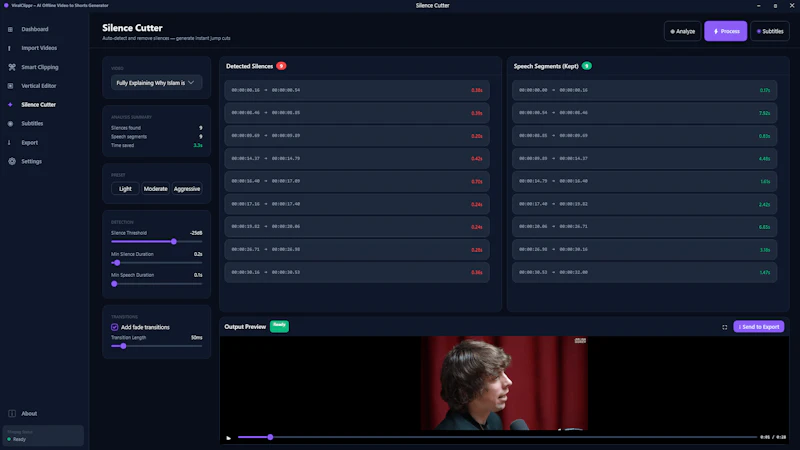
Task: Click the Transition Length slider handle
Action: 123,346
